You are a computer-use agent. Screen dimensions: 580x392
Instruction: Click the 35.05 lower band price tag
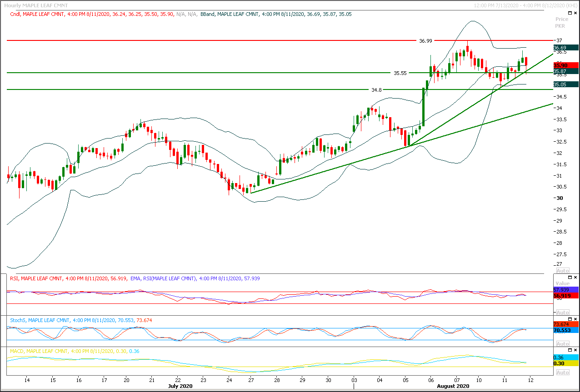(565, 84)
